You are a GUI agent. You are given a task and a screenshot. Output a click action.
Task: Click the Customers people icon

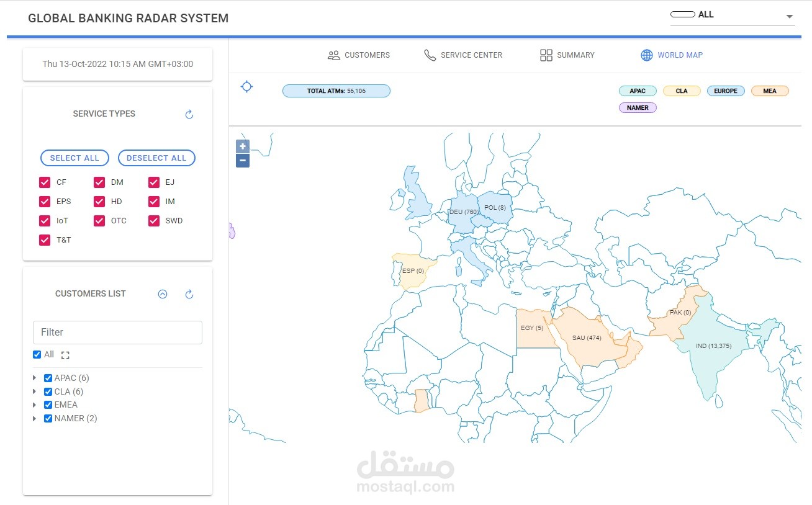point(334,55)
